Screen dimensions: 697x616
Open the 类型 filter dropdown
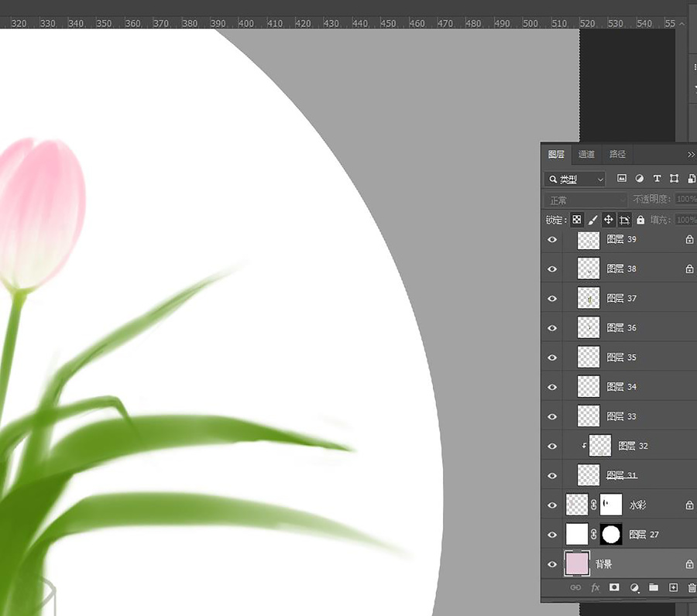(575, 179)
